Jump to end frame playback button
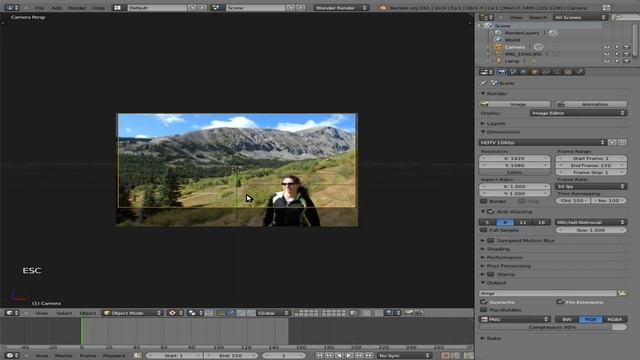The height and width of the screenshot is (360, 640). point(369,356)
